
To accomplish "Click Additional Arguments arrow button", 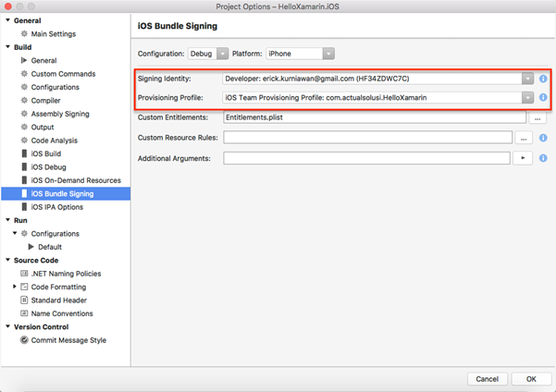I will point(525,158).
